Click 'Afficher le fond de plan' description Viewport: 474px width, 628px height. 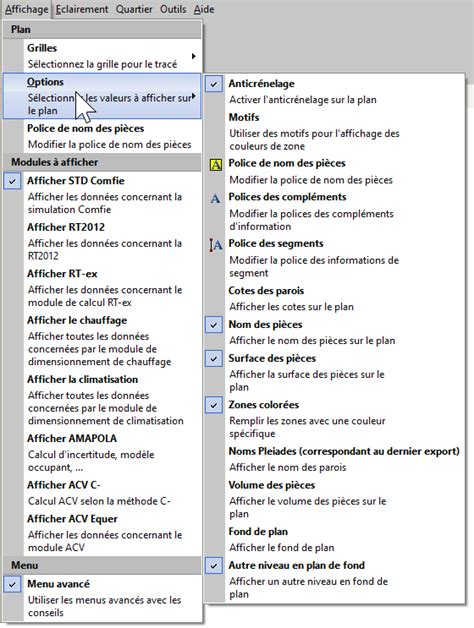[282, 547]
